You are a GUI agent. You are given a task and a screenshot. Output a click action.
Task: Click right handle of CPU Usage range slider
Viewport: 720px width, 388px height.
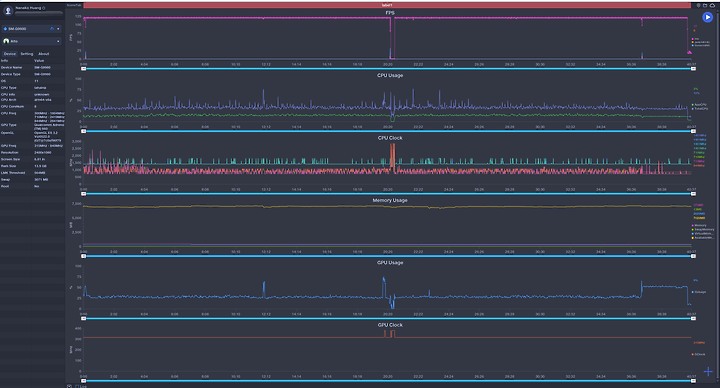tap(693, 131)
